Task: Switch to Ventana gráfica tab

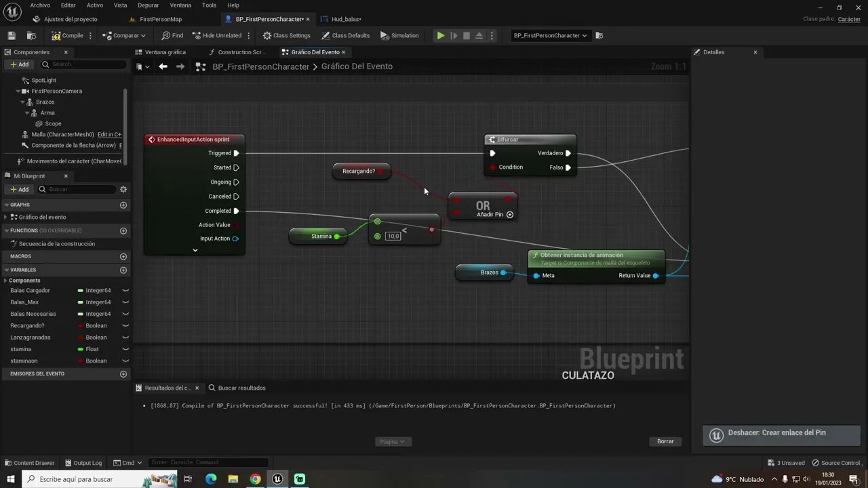Action: point(165,52)
